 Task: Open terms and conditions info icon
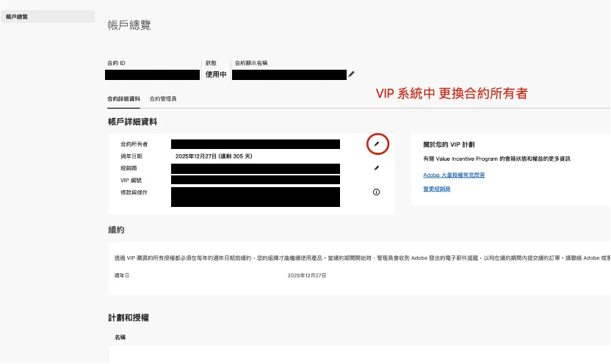click(x=377, y=192)
